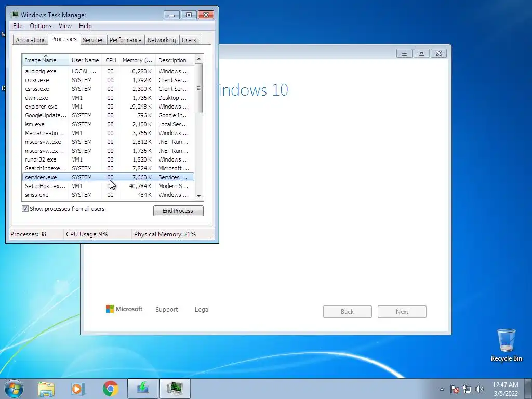Select MediaCreation process row
Screen dimensions: 532x399
[108, 133]
